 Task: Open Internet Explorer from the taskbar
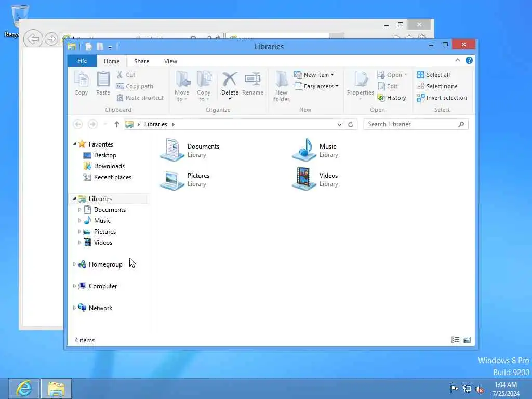click(24, 389)
